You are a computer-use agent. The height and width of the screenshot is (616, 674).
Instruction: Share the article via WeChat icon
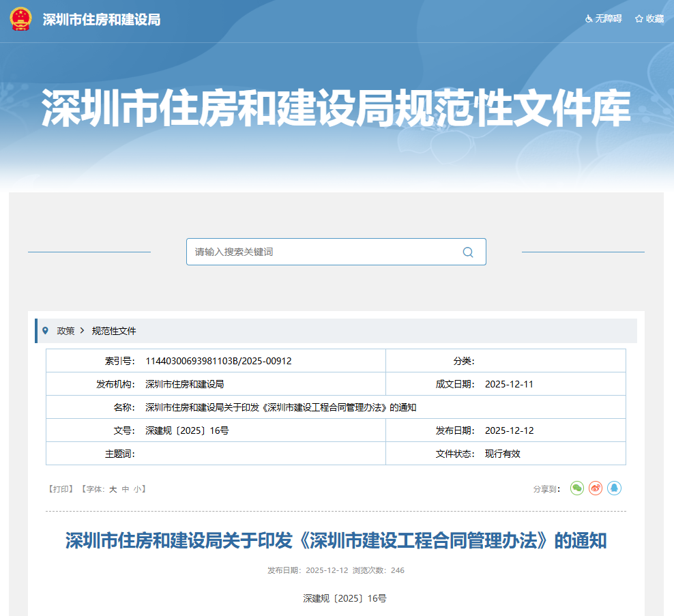[576, 488]
